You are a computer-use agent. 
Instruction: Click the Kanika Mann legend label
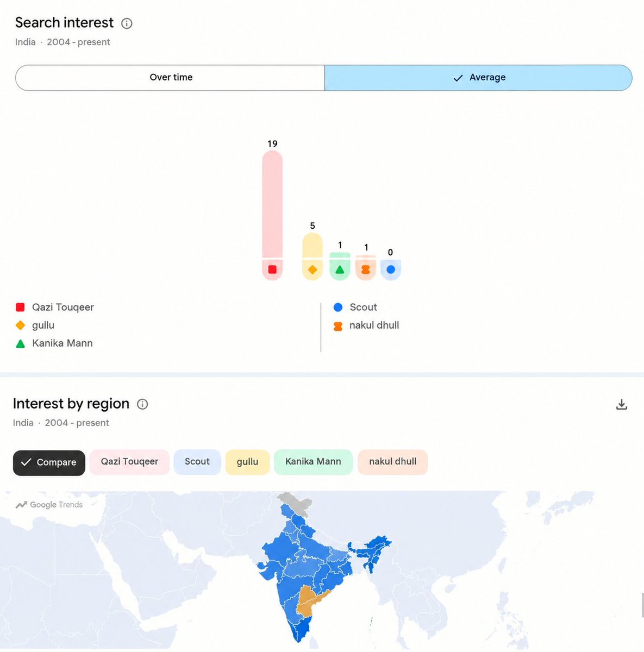tap(62, 343)
